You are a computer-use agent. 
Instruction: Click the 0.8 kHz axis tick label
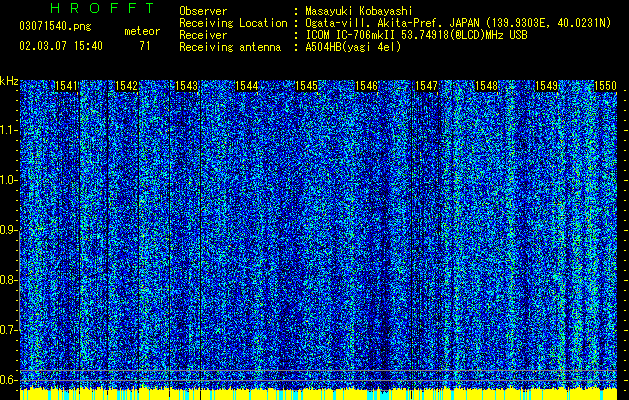(x=8, y=280)
